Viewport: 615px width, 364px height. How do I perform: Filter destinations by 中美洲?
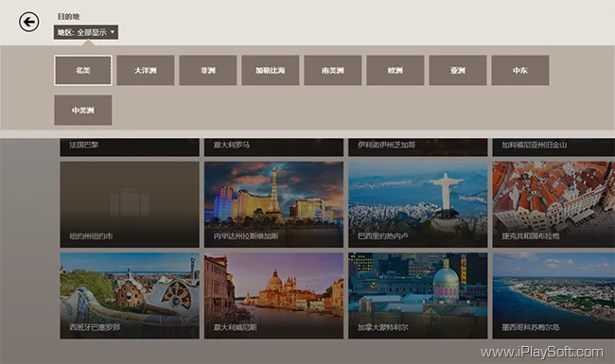(x=82, y=110)
